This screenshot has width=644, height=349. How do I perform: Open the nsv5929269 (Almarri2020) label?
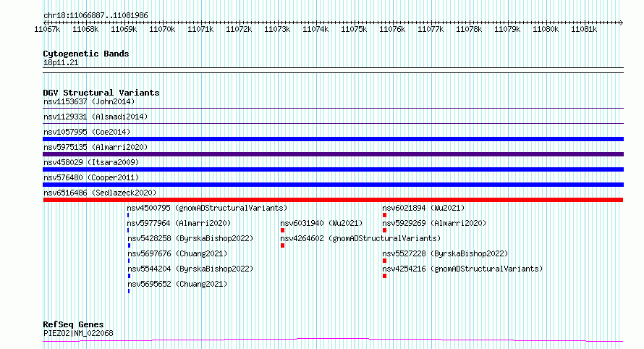[x=434, y=223]
